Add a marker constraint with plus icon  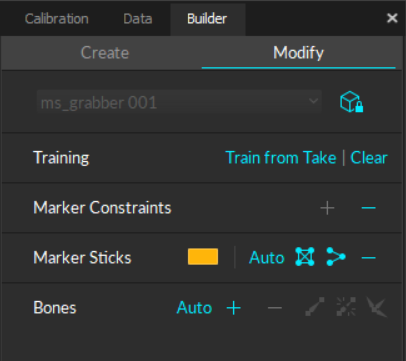(x=327, y=208)
